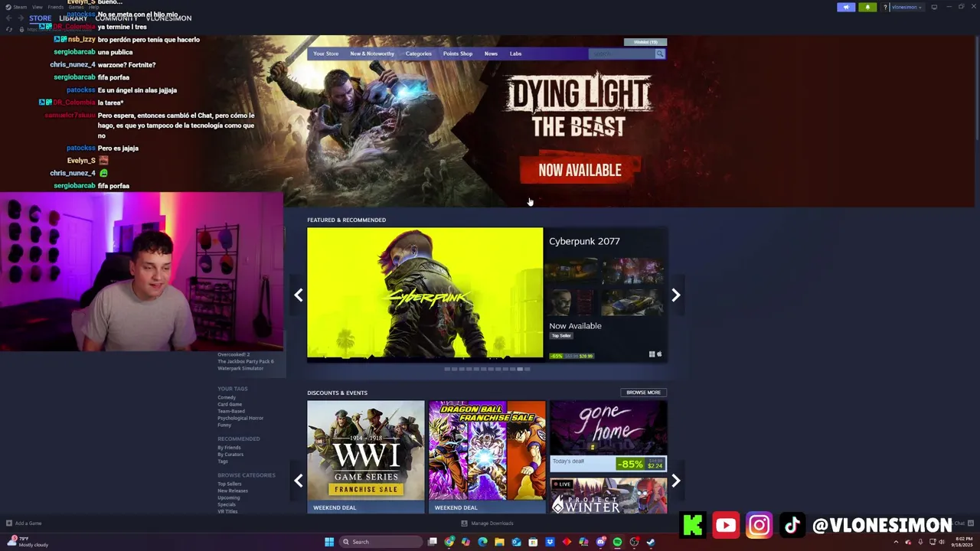980x551 pixels.
Task: Open Spotify from taskbar
Action: click(x=618, y=542)
